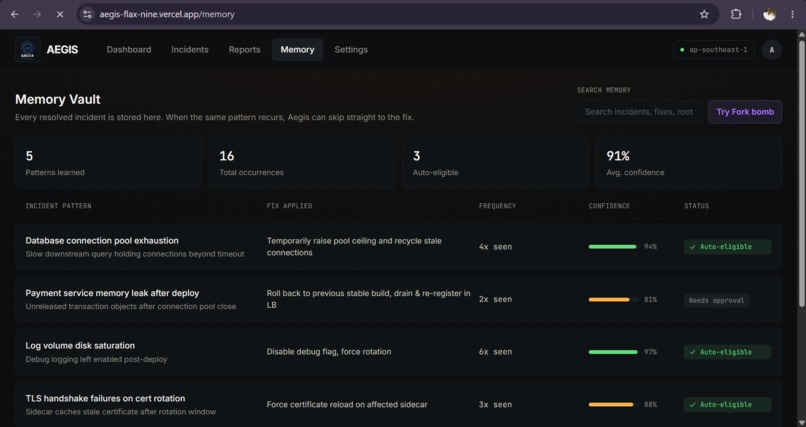The height and width of the screenshot is (427, 806).
Task: Go to the Settings tab
Action: tap(351, 50)
